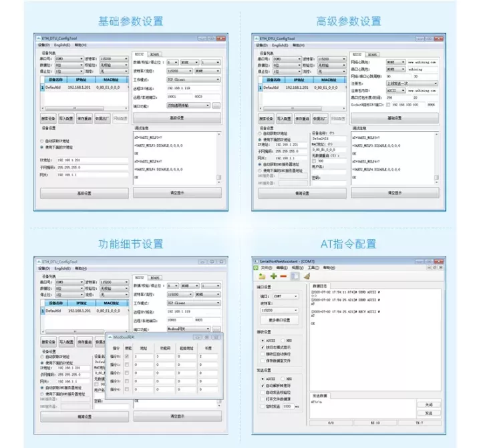Open 文件(F) menu in SerialPortNetAssistant

coord(266,268)
